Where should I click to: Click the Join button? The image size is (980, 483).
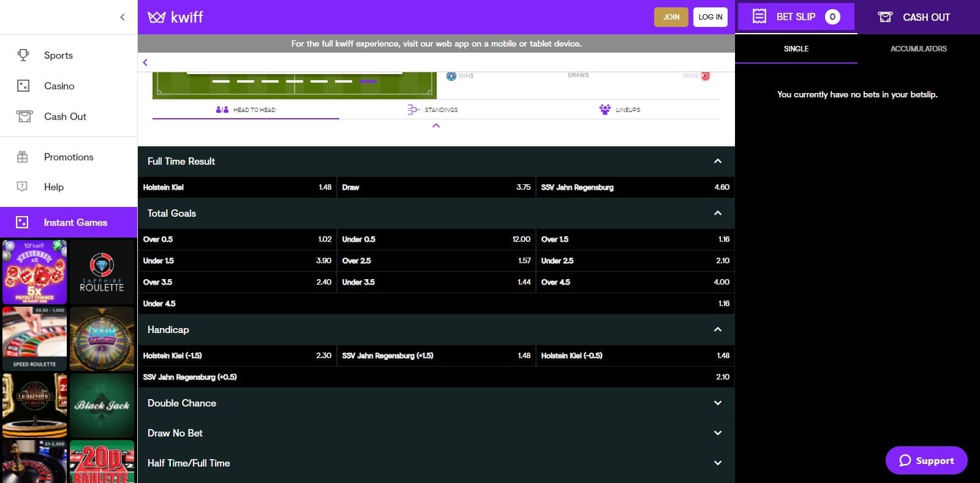click(671, 17)
